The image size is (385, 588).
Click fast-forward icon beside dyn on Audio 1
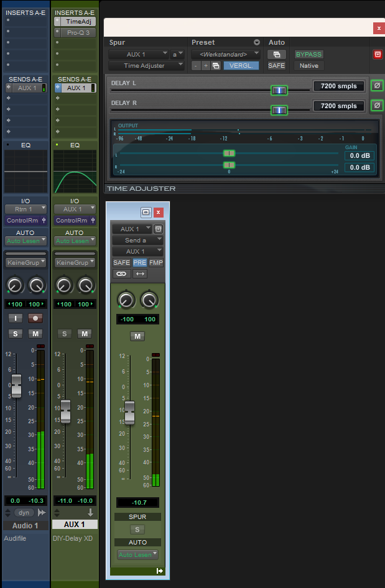click(42, 513)
